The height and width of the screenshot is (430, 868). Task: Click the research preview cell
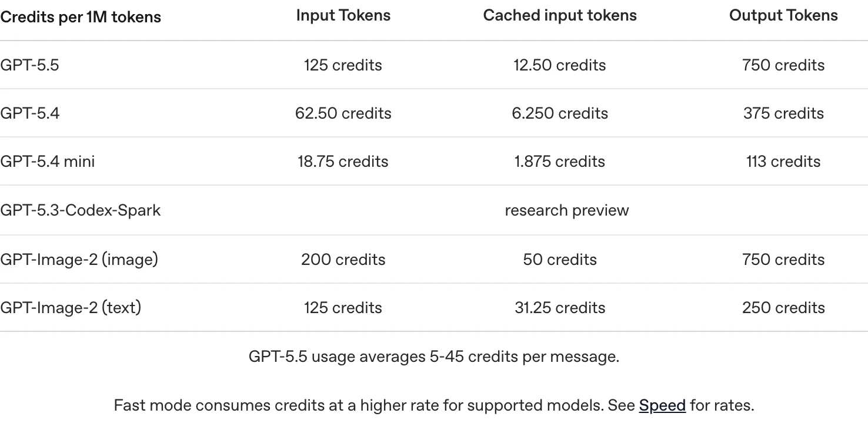(567, 210)
